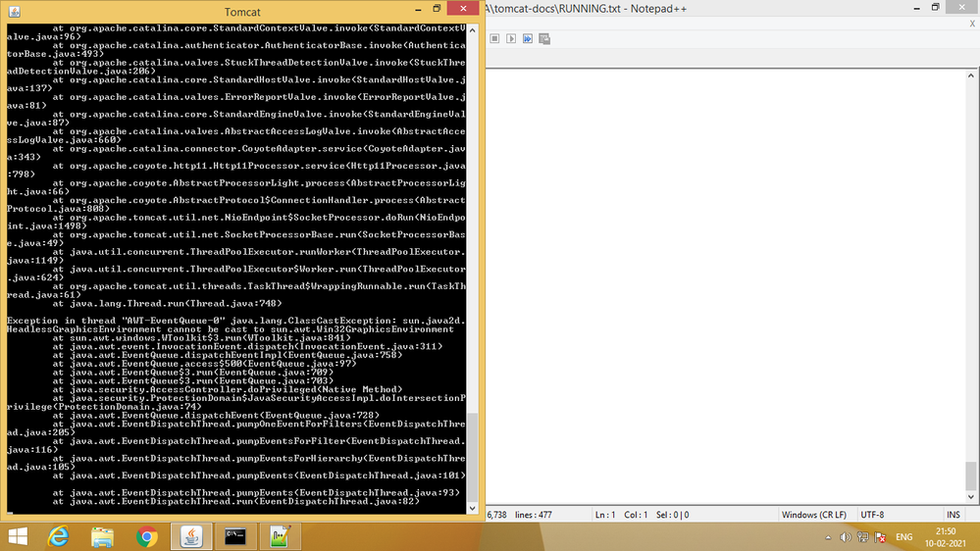
Task: Click the ENG input language indicator
Action: pos(903,537)
